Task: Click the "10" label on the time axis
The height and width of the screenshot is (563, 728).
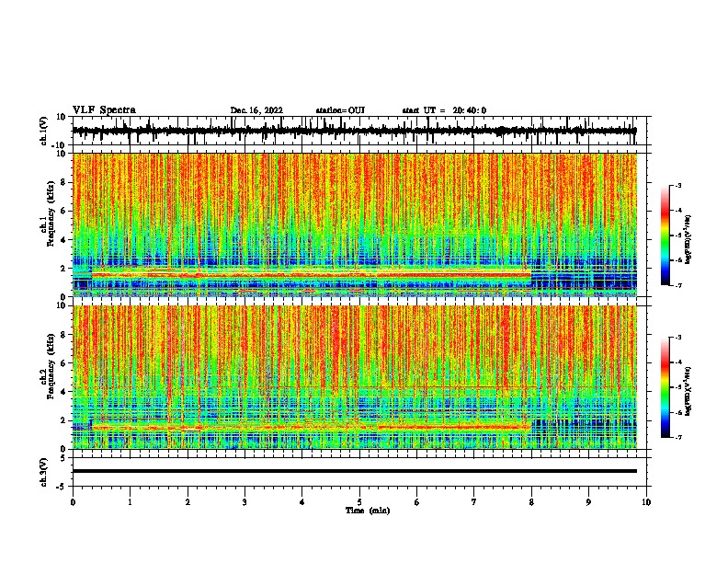Action: [646, 502]
